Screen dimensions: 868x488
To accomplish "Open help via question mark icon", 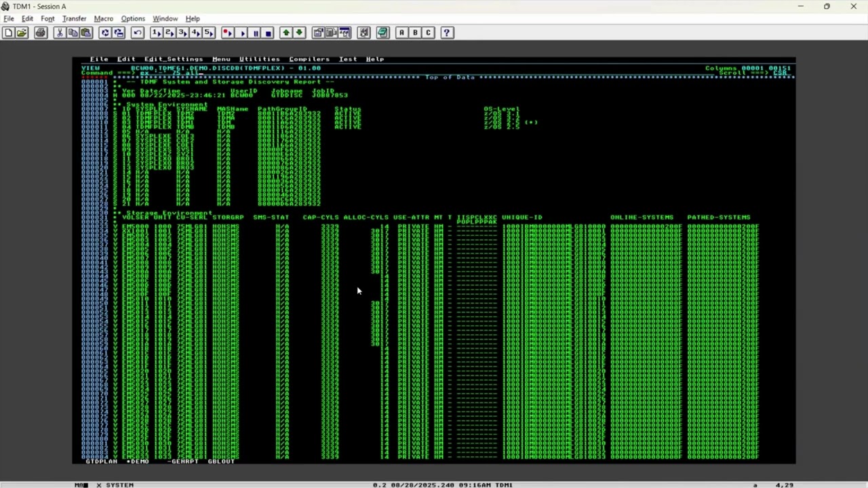I will [x=447, y=33].
